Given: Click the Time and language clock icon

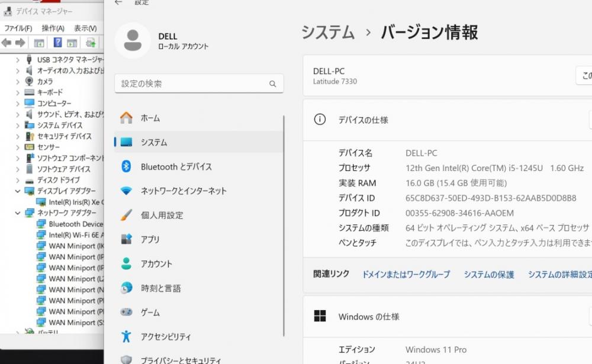Looking at the screenshot, I should coord(127,288).
